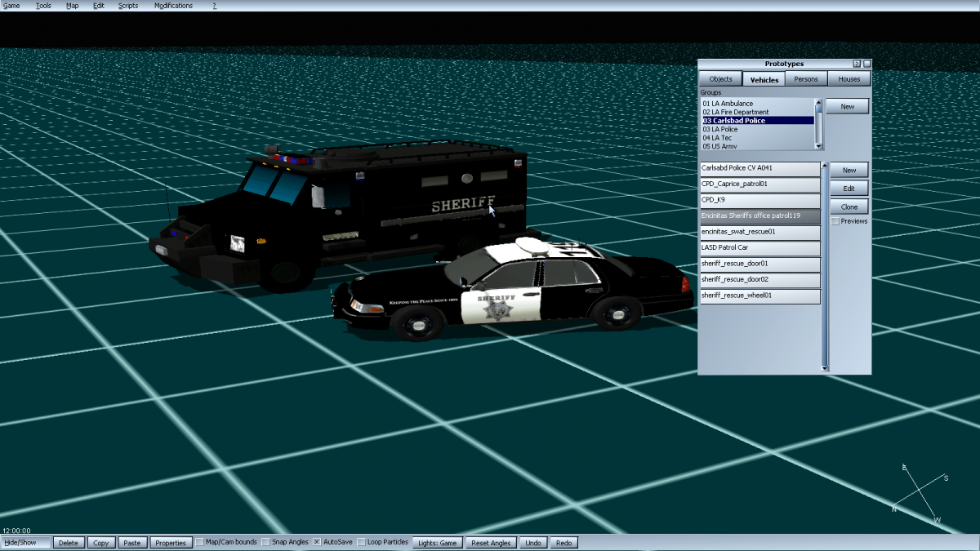Click the Copy button

(101, 542)
